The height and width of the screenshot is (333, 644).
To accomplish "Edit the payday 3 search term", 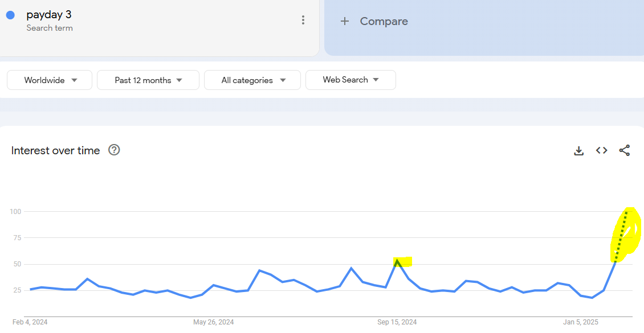I will 49,15.
